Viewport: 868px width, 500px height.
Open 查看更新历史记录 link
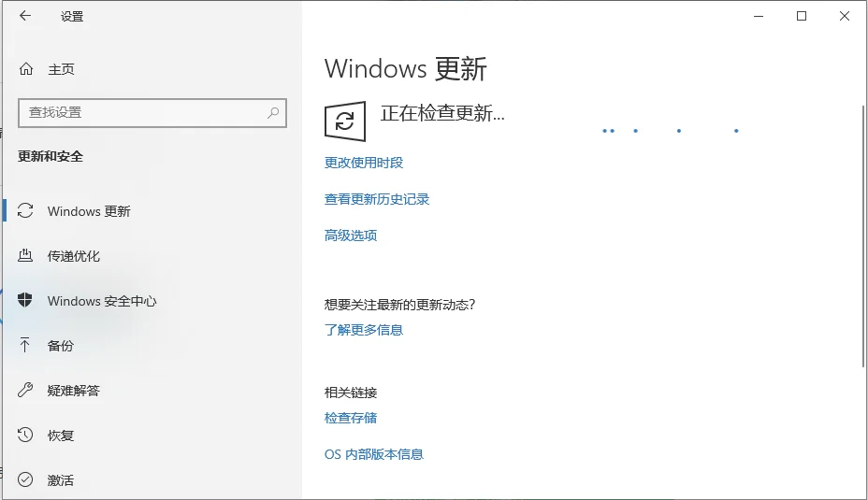pos(377,199)
